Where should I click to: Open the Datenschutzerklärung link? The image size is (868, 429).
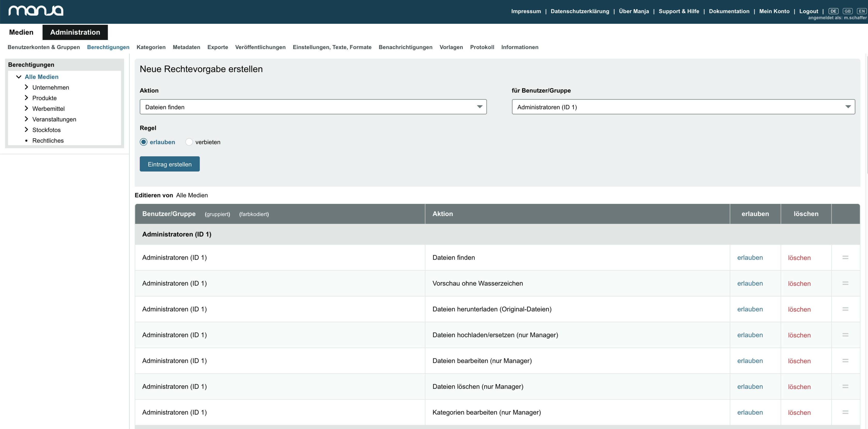579,11
